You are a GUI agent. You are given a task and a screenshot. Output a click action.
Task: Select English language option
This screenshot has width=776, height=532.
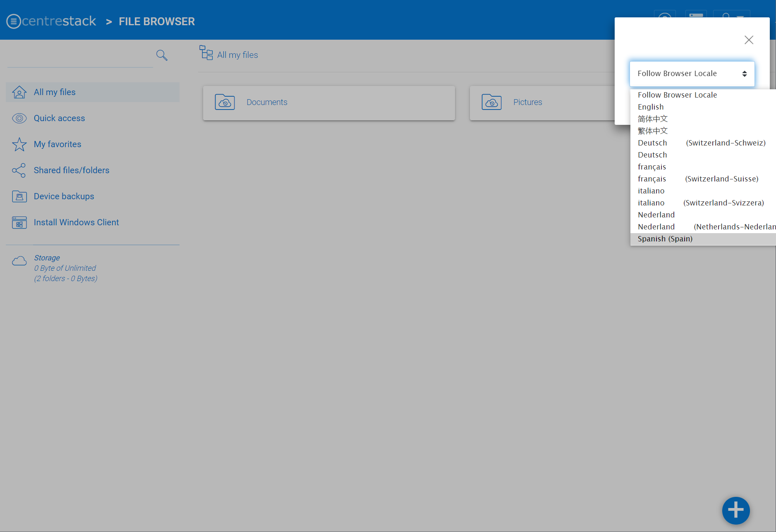[703, 107]
